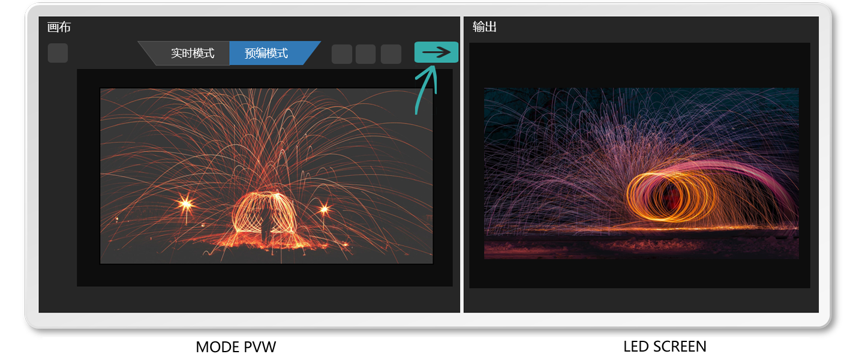The height and width of the screenshot is (363, 868).
Task: Click the blank gray square button under 画布 label
Action: (x=58, y=53)
